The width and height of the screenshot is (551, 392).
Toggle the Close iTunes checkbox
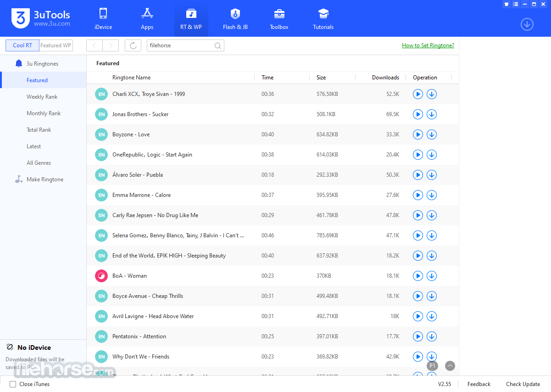point(13,384)
